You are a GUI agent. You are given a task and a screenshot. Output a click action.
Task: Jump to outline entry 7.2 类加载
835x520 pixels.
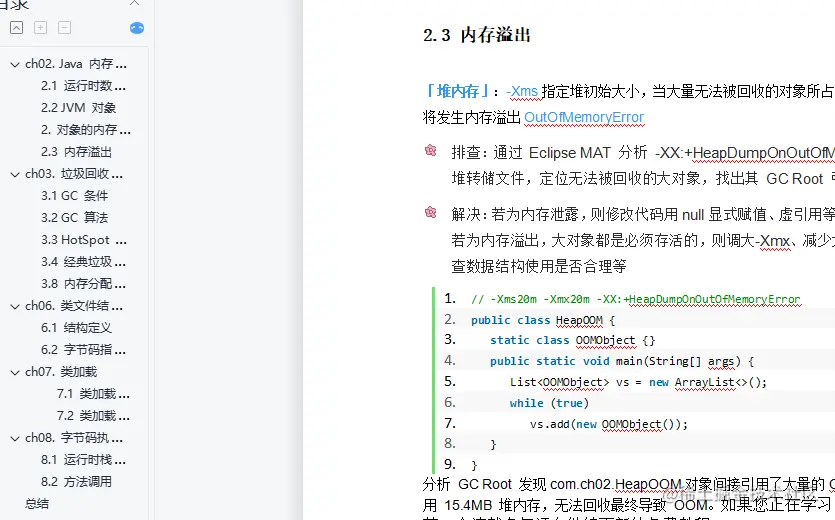(93, 416)
